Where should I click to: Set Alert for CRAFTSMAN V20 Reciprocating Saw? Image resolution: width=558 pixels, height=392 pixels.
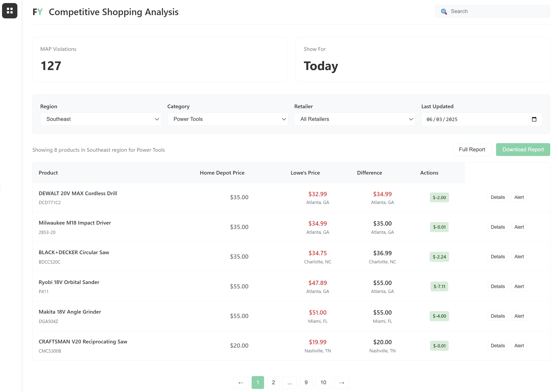519,346
